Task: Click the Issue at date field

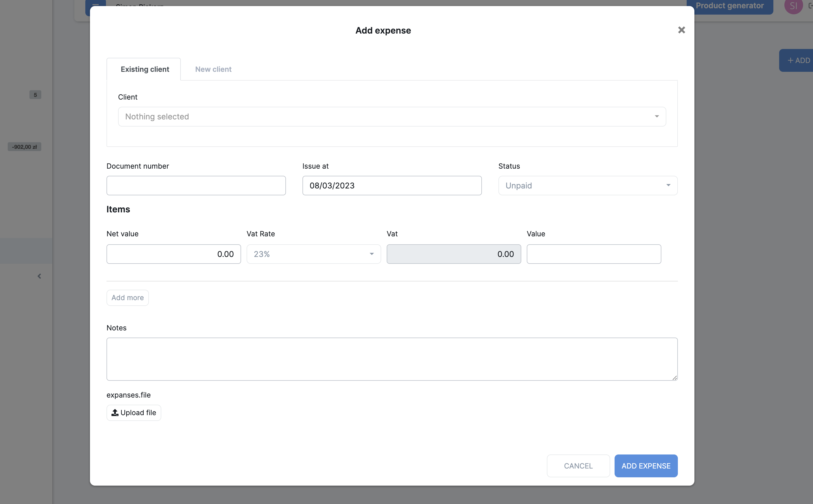Action: pyautogui.click(x=391, y=186)
